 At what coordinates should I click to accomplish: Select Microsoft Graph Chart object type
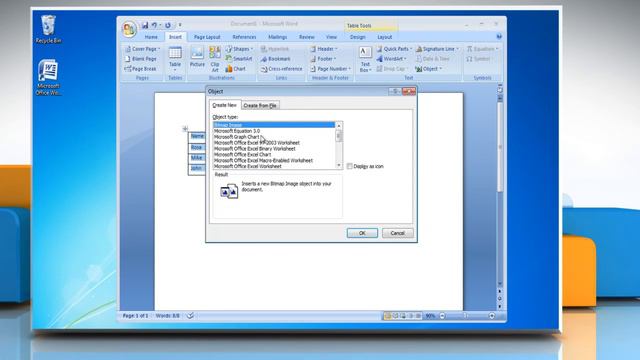(274, 137)
